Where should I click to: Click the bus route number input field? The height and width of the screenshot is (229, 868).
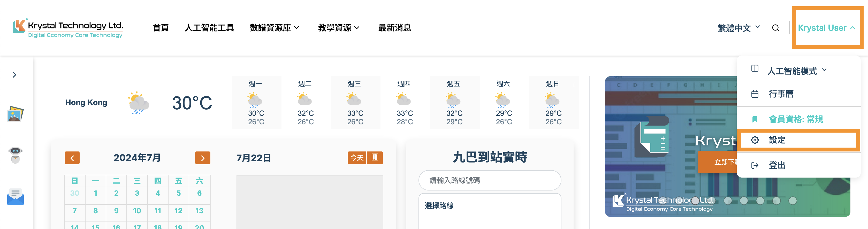coord(489,180)
